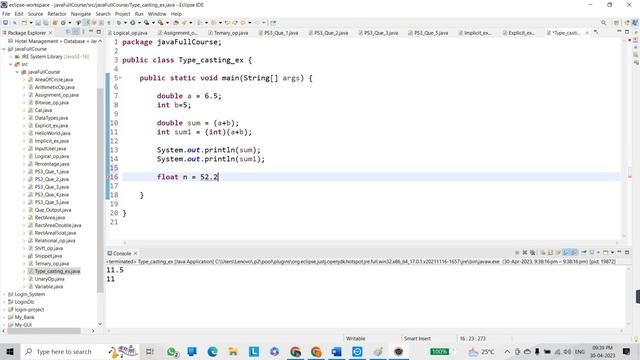Open the Source menu
The height and width of the screenshot is (360, 640).
coord(35,14)
